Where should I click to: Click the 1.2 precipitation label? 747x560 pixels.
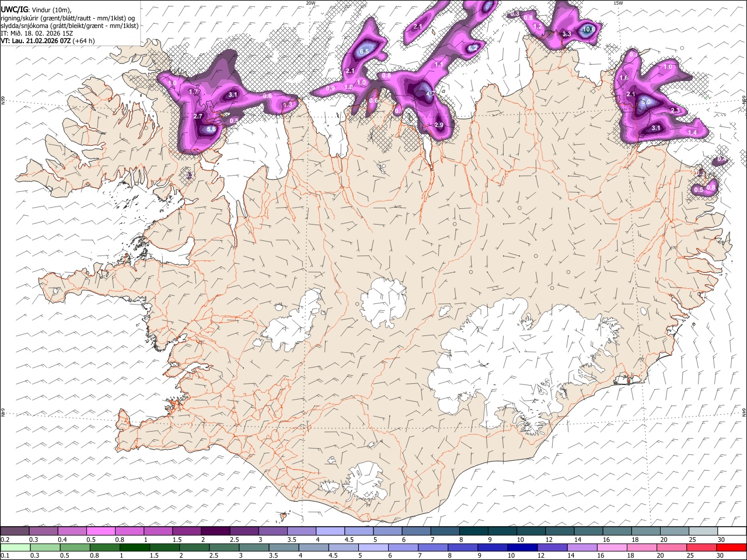point(538,26)
